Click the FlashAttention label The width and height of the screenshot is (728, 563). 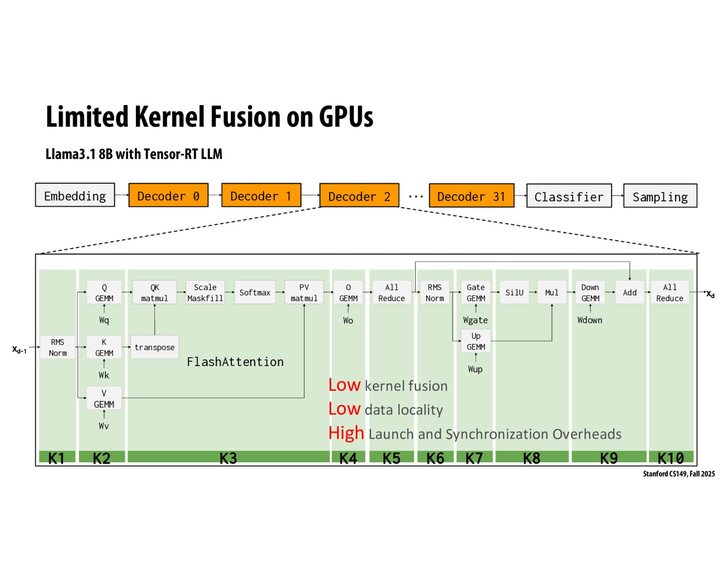click(x=235, y=362)
